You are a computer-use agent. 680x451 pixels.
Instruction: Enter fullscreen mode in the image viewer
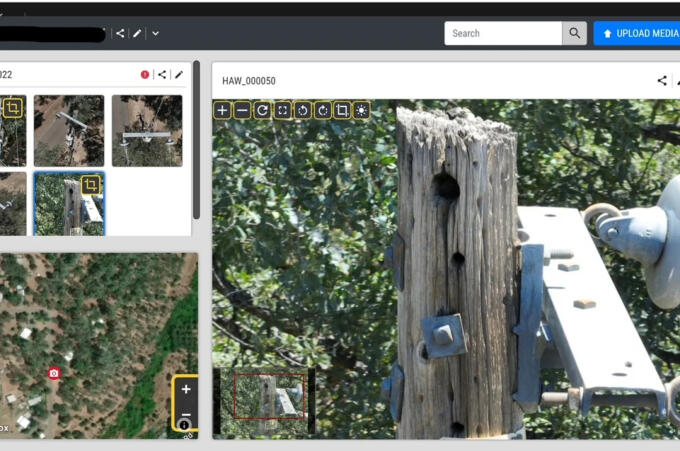tap(282, 111)
